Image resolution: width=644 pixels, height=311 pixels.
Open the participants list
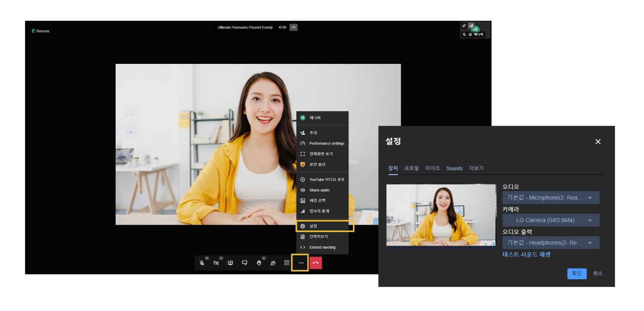pos(273,263)
